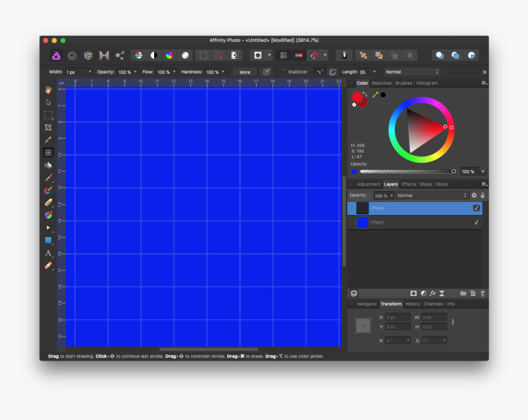Viewport: 528px width, 420px height.
Task: Toggle visibility of the blue Pixel layer
Action: 477,222
